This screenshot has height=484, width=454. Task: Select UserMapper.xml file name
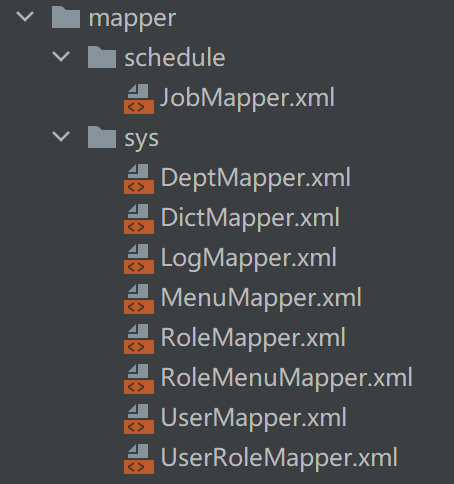click(x=254, y=418)
